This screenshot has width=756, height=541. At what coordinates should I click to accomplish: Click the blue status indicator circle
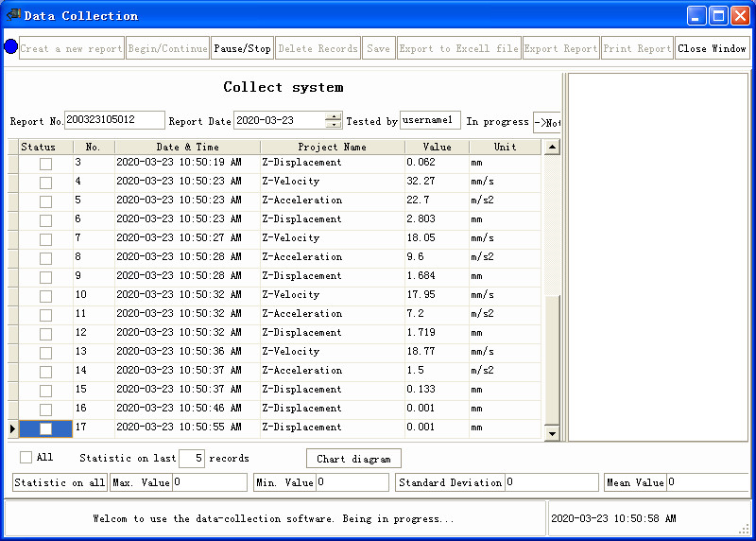tap(10, 46)
